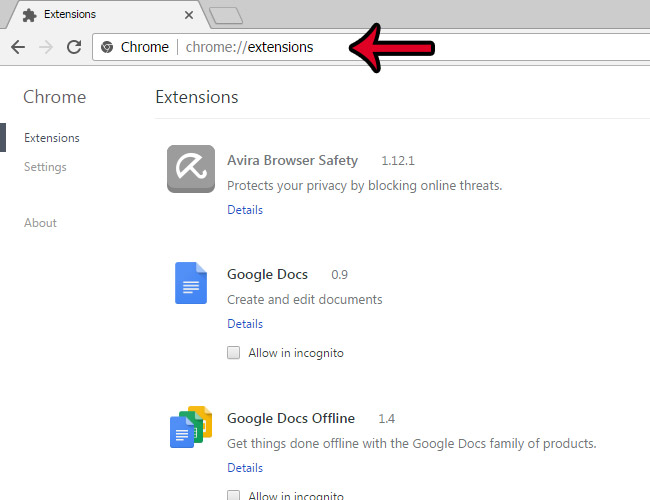Close the Extensions tab
Viewport: 650px width, 500px height.
point(189,15)
